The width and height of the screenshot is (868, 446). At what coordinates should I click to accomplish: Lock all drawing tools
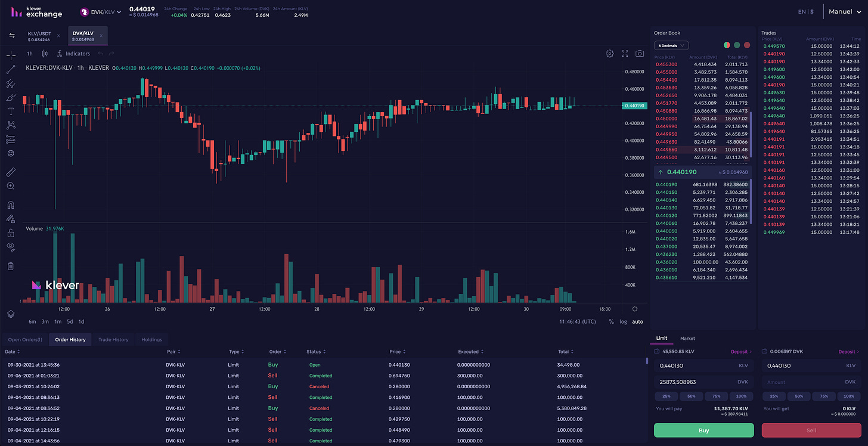point(11,233)
